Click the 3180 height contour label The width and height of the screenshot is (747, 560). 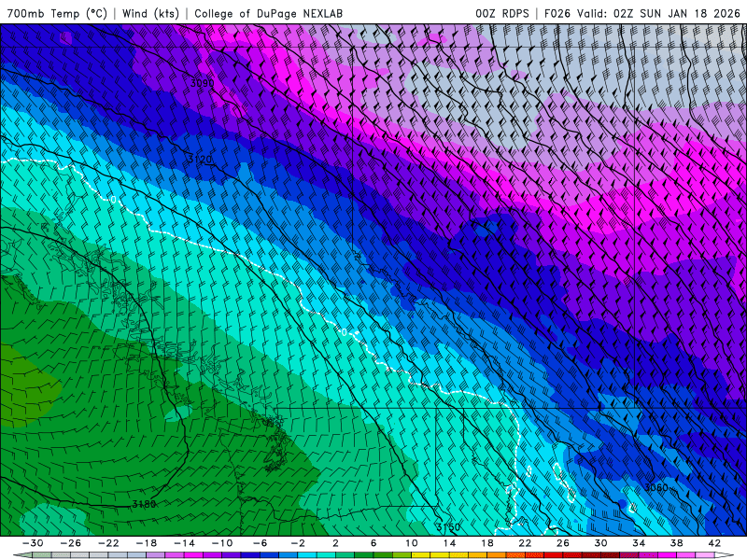[x=144, y=504]
